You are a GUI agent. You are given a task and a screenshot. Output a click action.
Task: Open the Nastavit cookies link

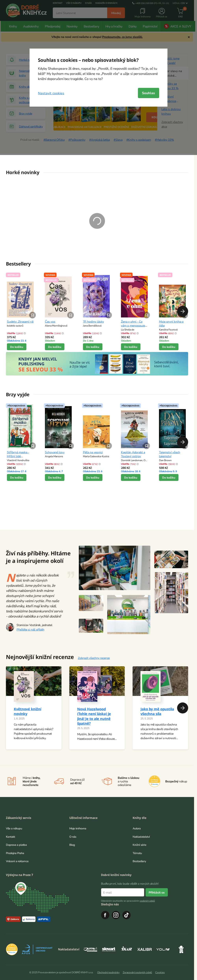tap(51, 93)
